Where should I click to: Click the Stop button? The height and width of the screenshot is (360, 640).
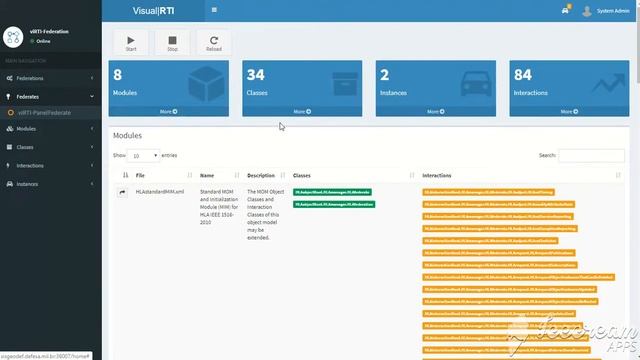pos(172,42)
